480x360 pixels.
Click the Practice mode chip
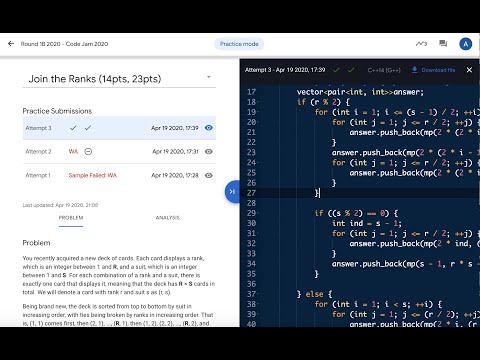tap(239, 44)
